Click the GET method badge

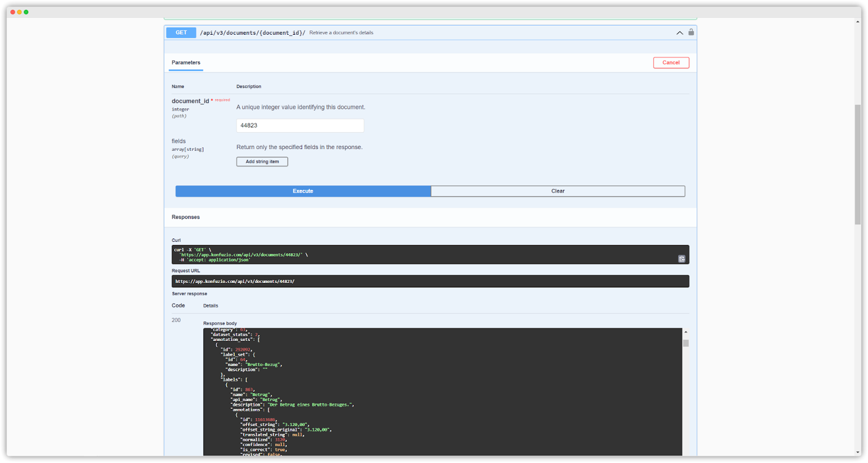181,33
